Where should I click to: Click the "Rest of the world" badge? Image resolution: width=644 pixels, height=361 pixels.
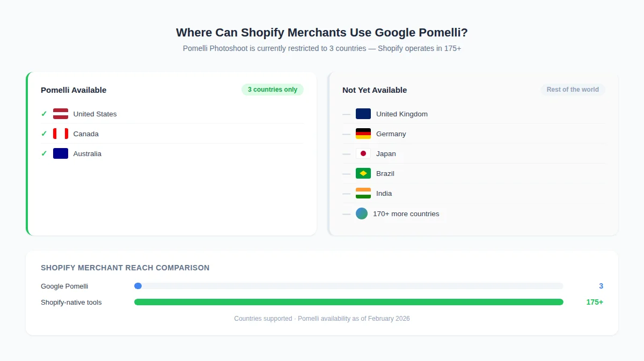(x=573, y=90)
